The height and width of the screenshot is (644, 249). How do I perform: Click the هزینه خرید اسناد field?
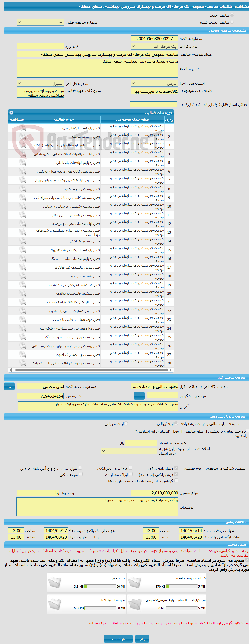pos(141,443)
